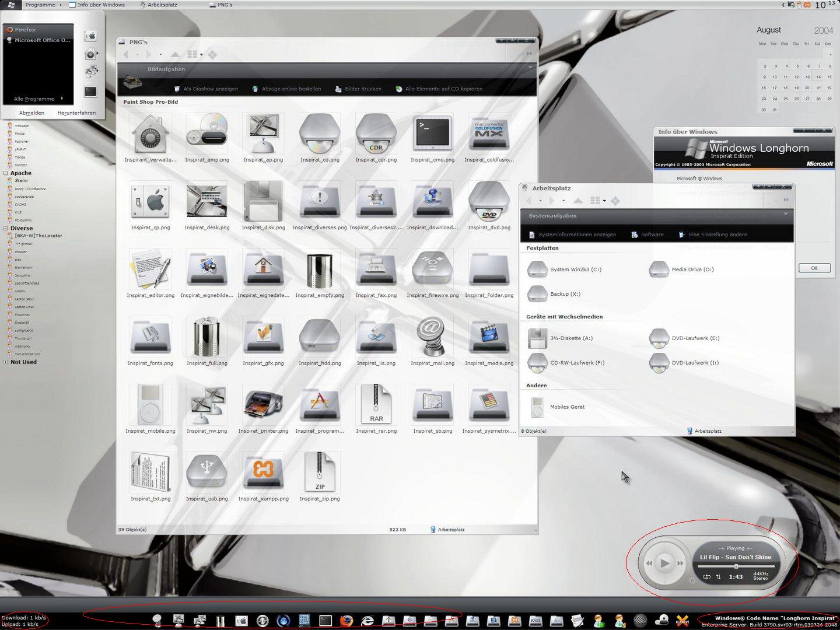
Task: Open Systeminformationen anzeigen in Arbeitsplatz
Action: pyautogui.click(x=572, y=235)
